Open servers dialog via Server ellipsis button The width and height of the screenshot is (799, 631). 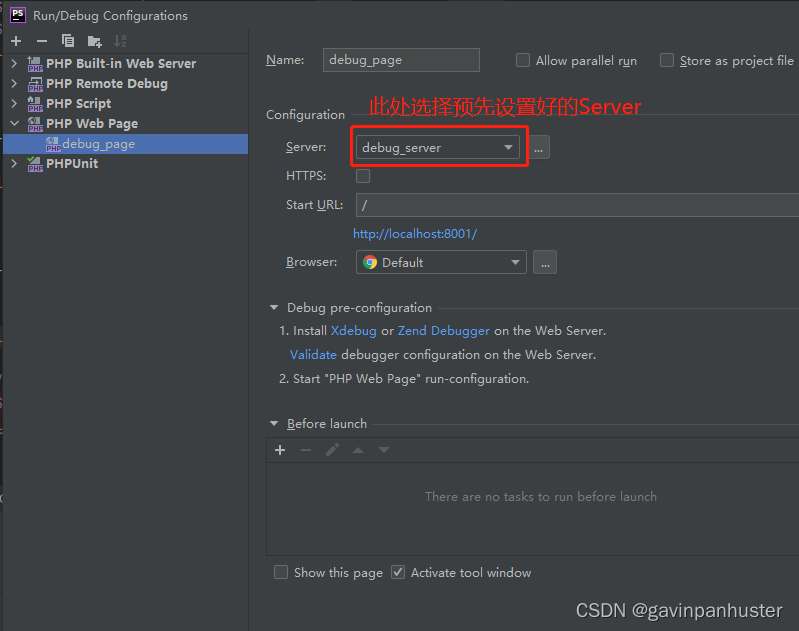coord(539,147)
